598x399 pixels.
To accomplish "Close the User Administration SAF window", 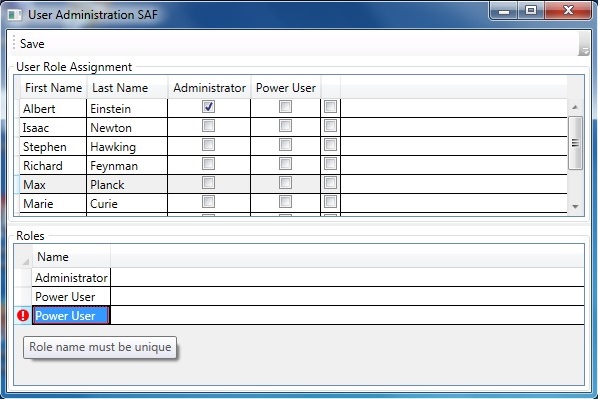I will point(568,11).
